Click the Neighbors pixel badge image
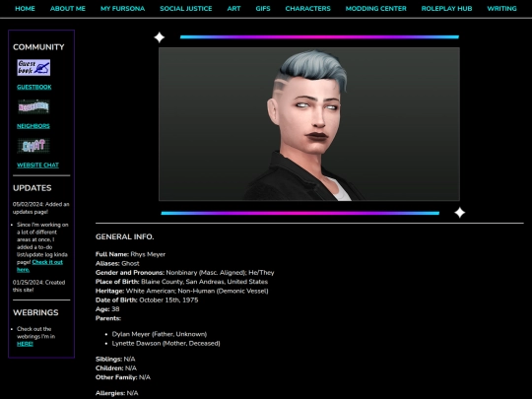532x399 pixels. tap(33, 106)
